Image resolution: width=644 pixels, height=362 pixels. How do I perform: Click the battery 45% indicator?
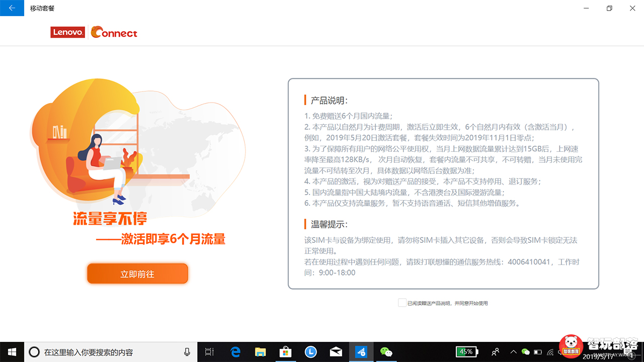tap(465, 352)
